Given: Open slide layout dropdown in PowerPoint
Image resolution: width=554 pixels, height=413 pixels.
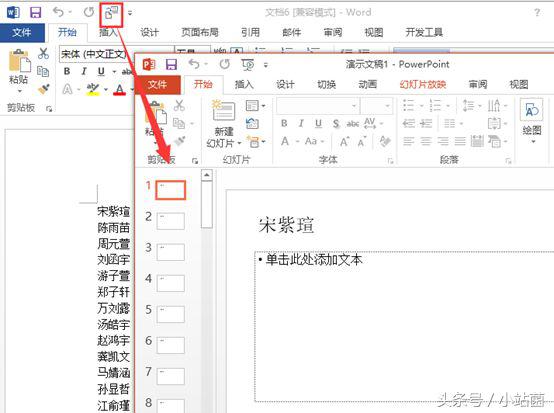Looking at the screenshot, I should click(255, 106).
